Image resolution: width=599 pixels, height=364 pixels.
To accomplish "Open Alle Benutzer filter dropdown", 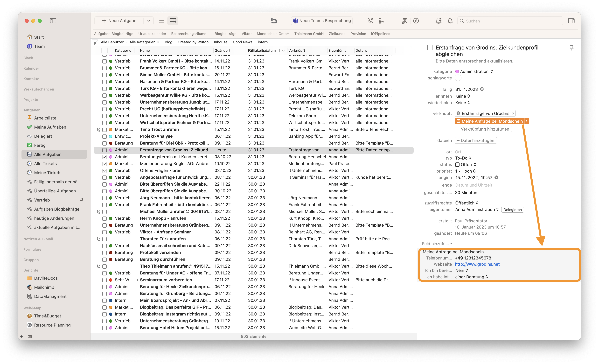I will (x=114, y=42).
